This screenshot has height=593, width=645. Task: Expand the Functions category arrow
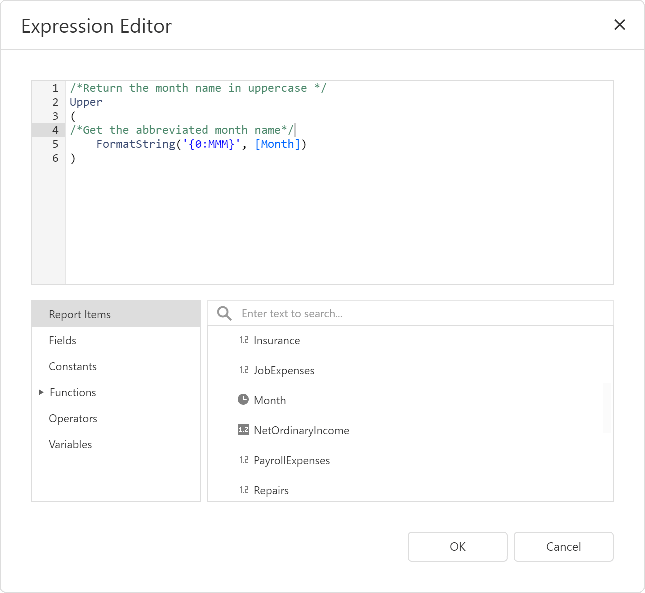[41, 392]
